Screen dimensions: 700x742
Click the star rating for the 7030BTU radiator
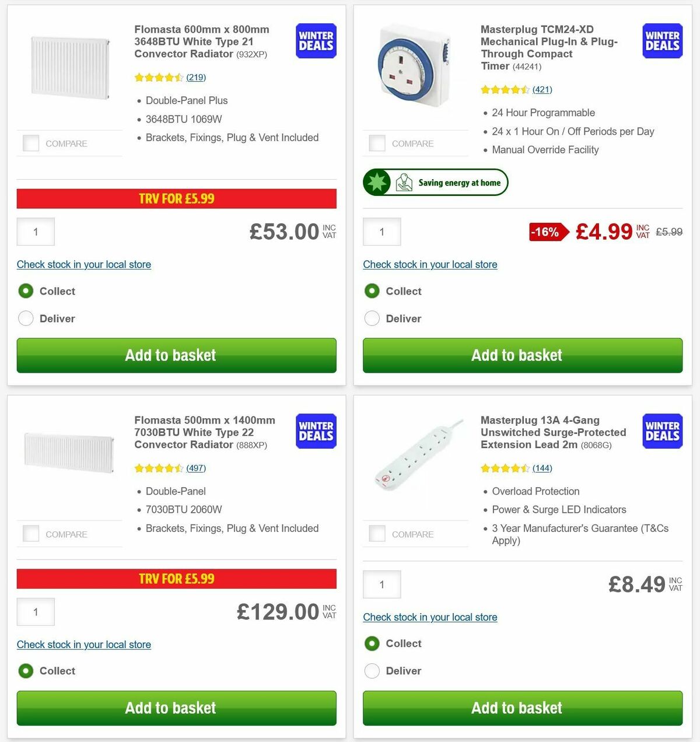[158, 468]
